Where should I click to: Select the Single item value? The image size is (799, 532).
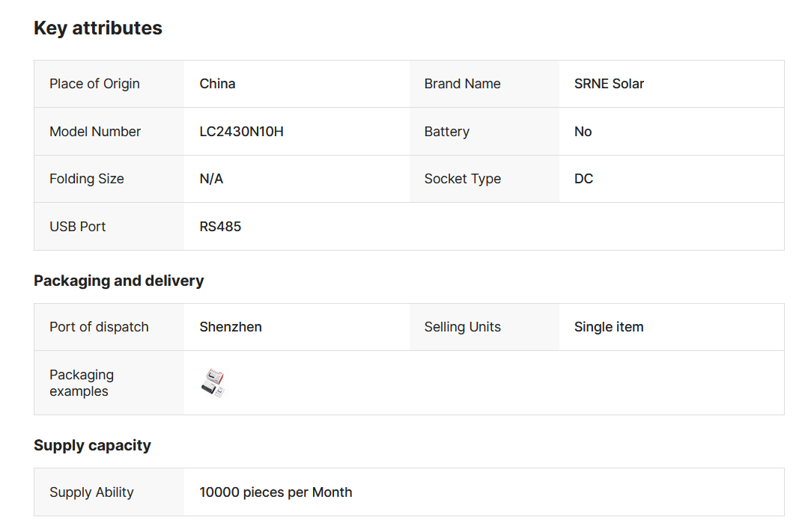[609, 327]
